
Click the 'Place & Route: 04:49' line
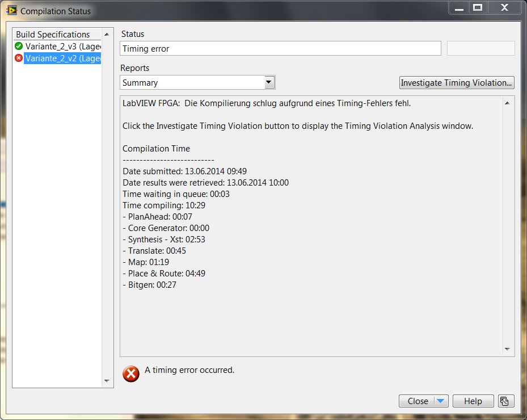click(164, 274)
